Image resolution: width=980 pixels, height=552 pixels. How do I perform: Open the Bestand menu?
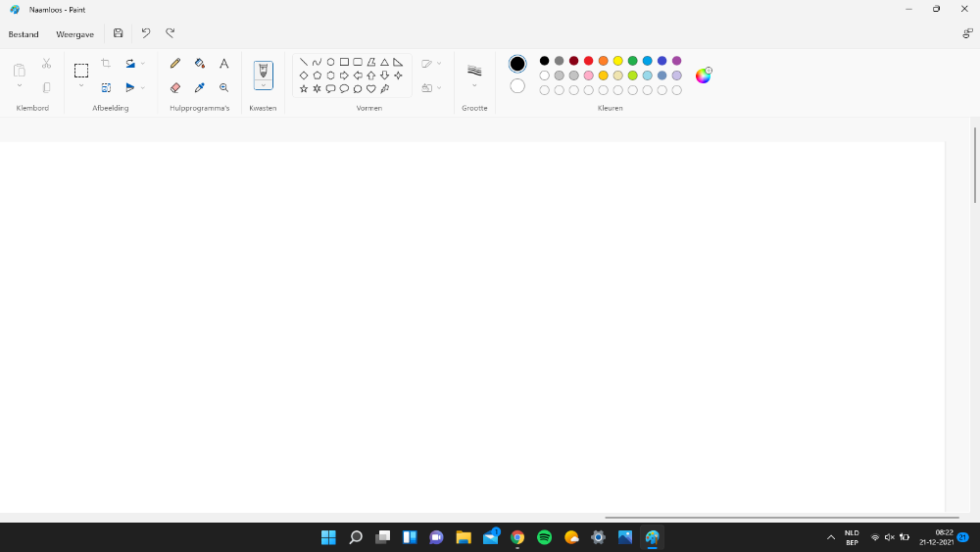pos(24,34)
